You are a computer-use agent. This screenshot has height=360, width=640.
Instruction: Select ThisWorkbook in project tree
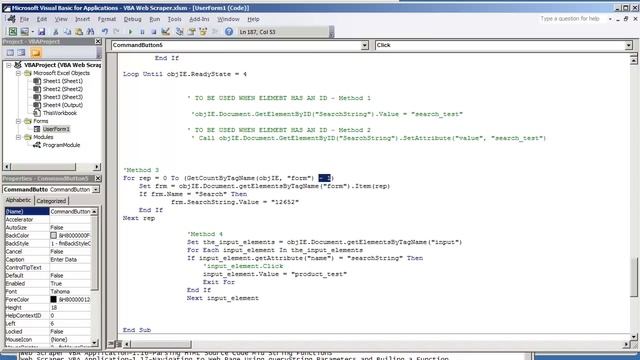point(60,113)
